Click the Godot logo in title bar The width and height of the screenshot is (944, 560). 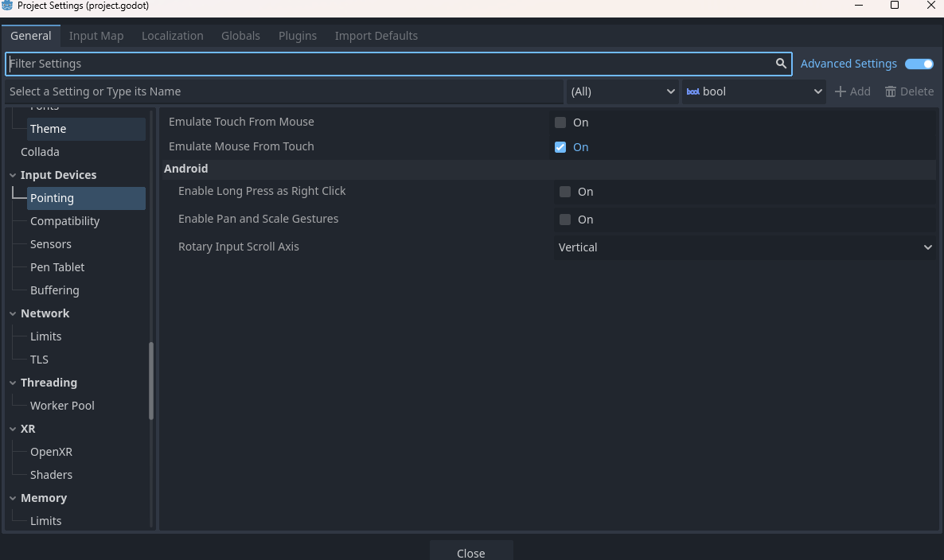(8, 6)
